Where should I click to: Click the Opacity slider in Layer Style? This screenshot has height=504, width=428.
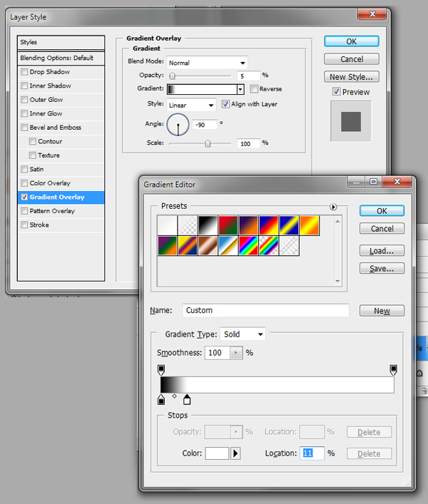pos(200,76)
